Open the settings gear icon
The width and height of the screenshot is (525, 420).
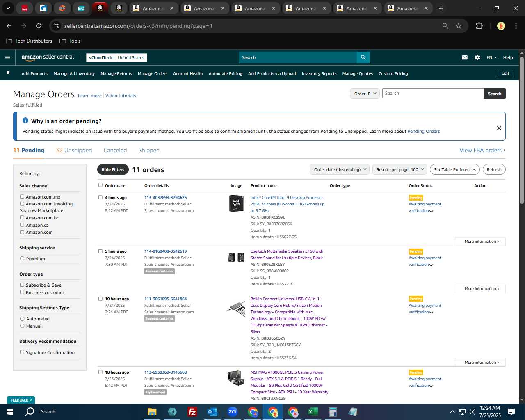(477, 57)
